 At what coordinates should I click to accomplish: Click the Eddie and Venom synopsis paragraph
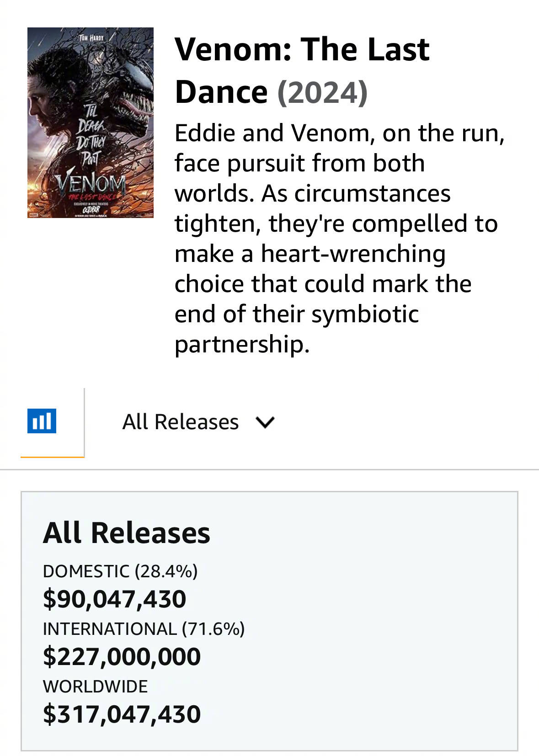click(x=338, y=238)
